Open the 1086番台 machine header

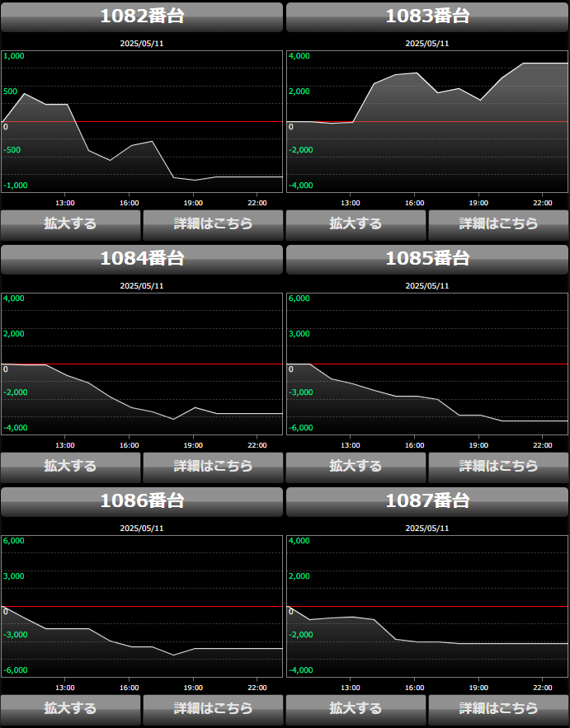[x=142, y=501]
